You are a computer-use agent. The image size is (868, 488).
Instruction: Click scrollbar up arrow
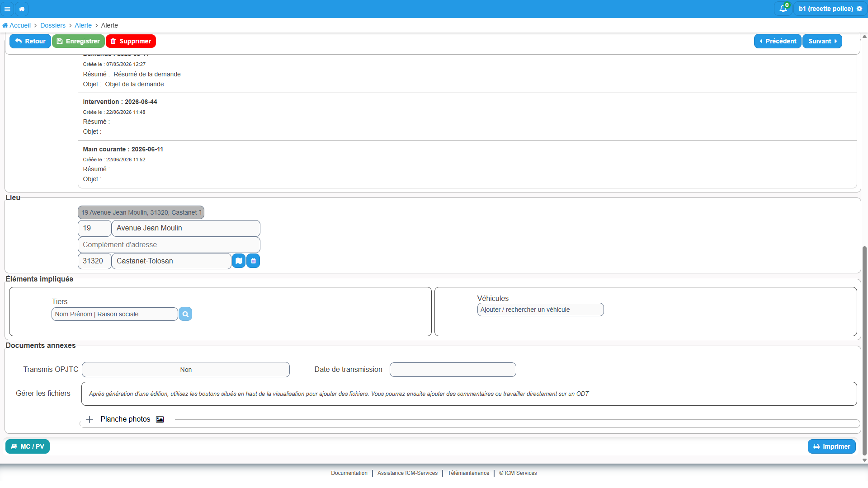point(864,36)
